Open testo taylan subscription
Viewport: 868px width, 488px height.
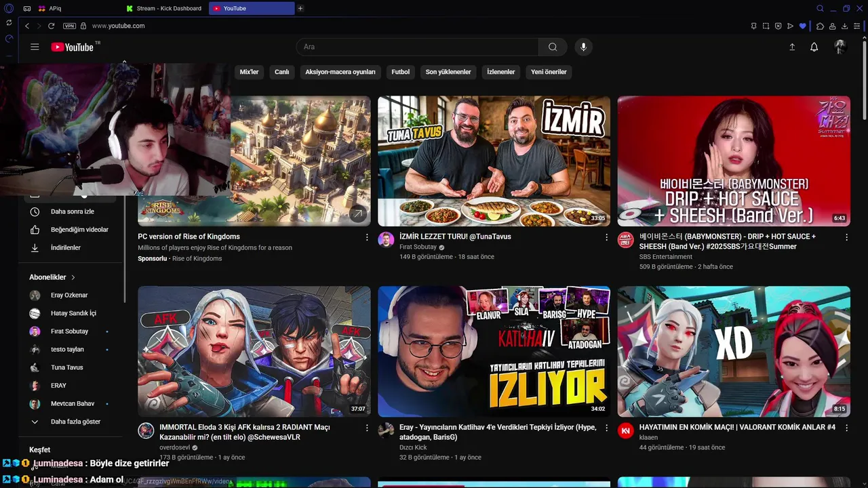click(72, 350)
